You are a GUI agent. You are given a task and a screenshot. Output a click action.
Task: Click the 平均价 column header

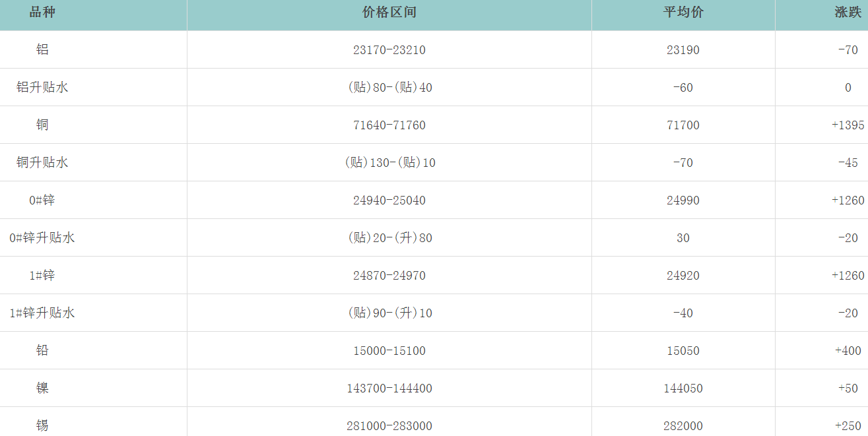point(683,13)
